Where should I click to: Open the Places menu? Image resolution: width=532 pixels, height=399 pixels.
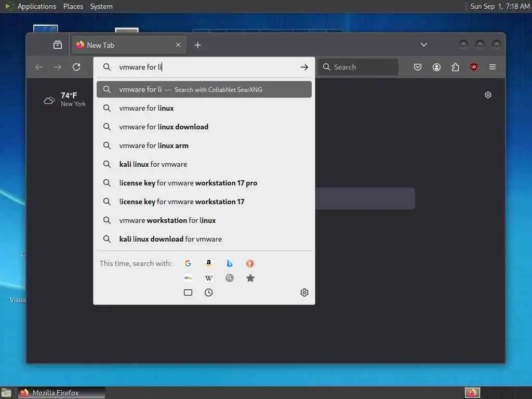point(73,6)
